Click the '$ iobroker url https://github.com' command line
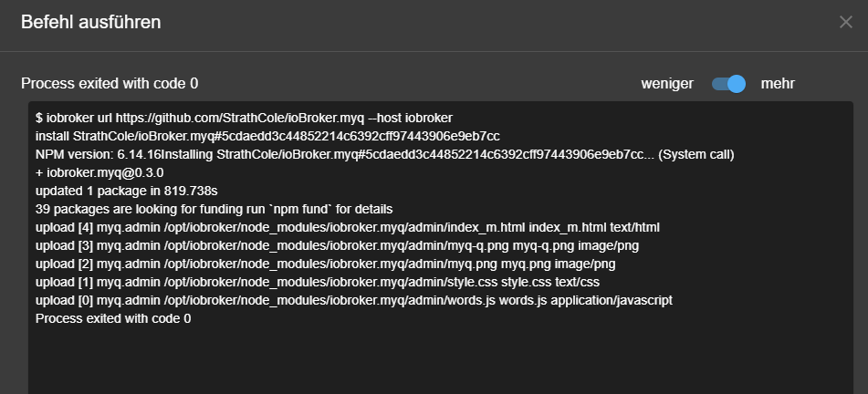The image size is (868, 394). point(244,118)
